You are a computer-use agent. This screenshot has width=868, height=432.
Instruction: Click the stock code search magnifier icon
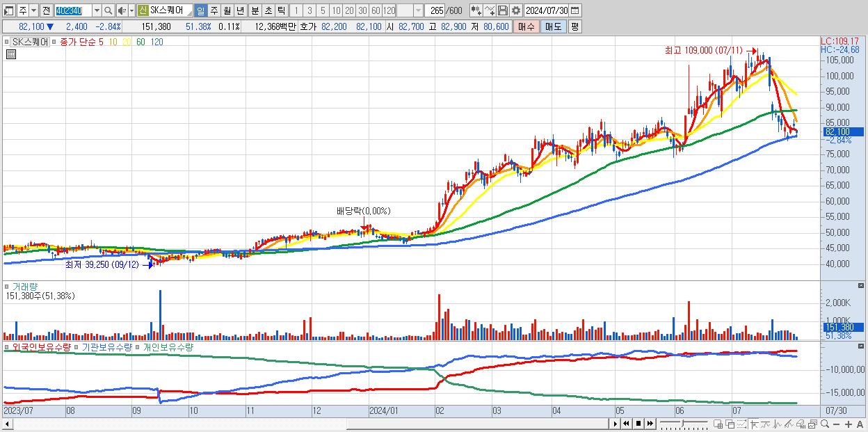tap(108, 10)
